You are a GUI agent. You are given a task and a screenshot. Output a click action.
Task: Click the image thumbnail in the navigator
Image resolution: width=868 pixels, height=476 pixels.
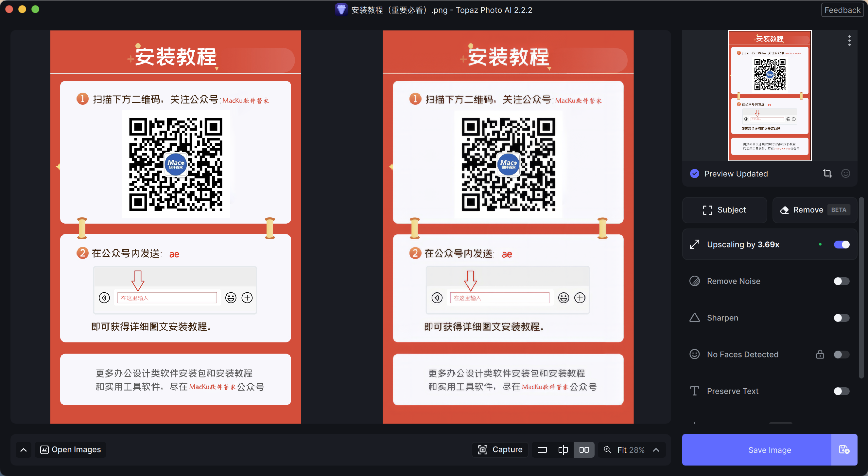point(770,96)
